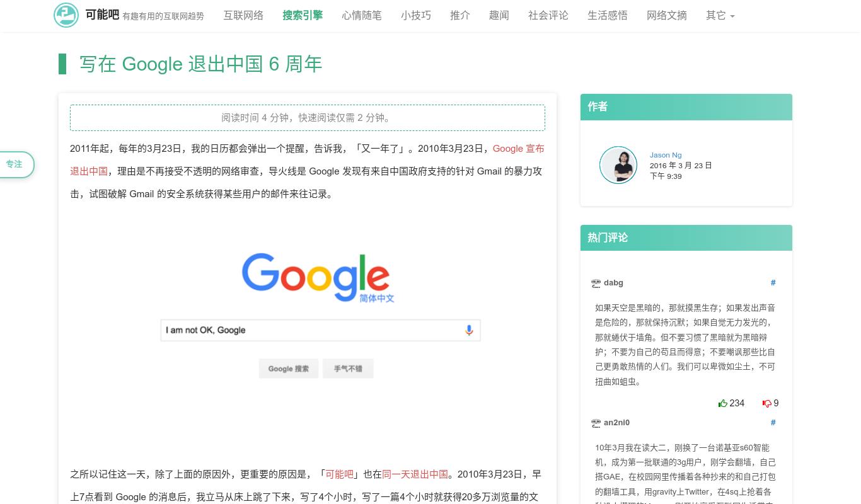The image size is (861, 504).
Task: Click the author's profile photo
Action: point(618,165)
